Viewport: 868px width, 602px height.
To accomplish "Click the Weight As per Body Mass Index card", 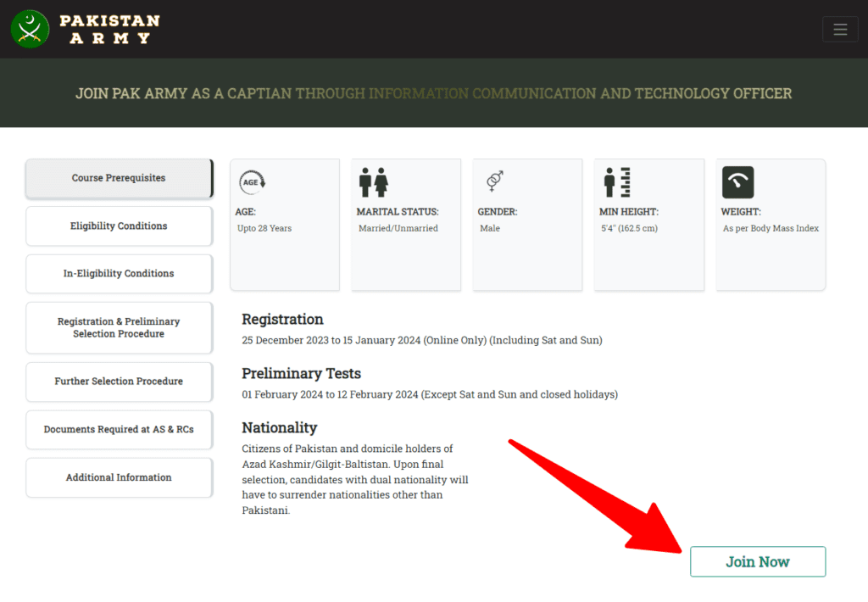I will coord(771,225).
